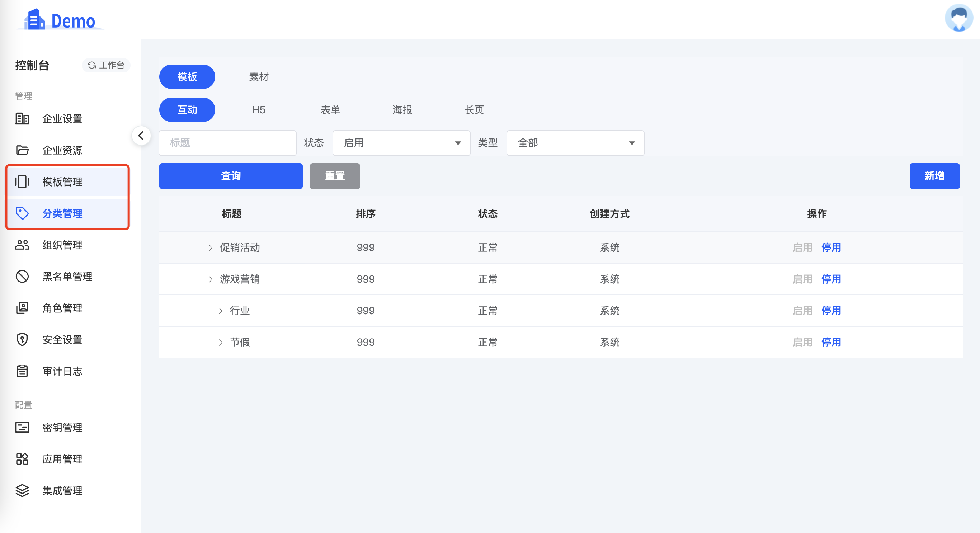Click the 角色管理 badge icon

(x=22, y=308)
